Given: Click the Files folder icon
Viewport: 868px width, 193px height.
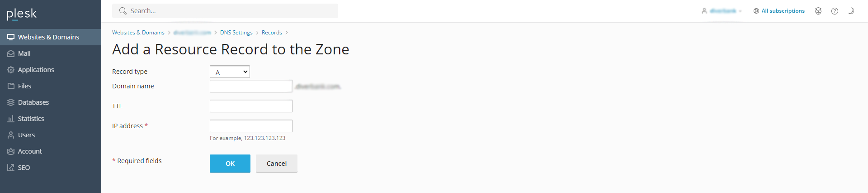Looking at the screenshot, I should click(11, 86).
